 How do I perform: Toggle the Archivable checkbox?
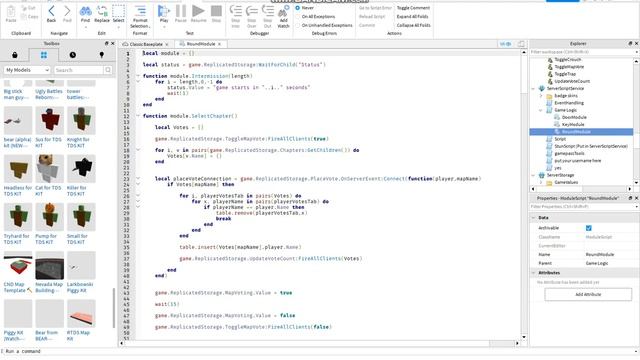click(589, 228)
